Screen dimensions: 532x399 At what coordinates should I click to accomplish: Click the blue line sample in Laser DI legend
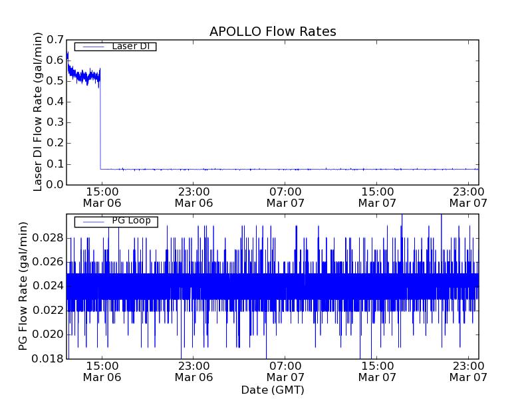(92, 47)
